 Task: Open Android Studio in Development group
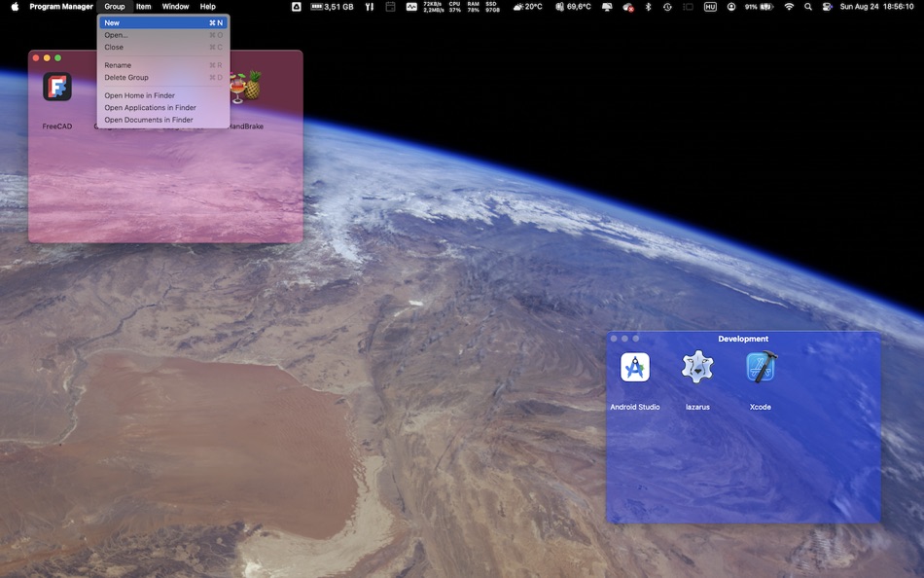tap(635, 367)
